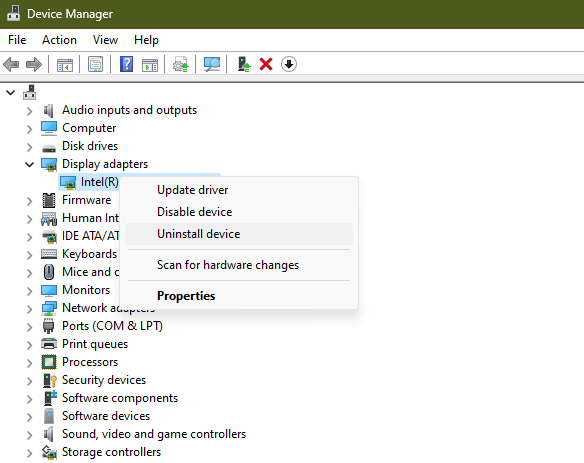Select the Disk drives label
Viewport: 584px width, 463px height.
point(90,146)
